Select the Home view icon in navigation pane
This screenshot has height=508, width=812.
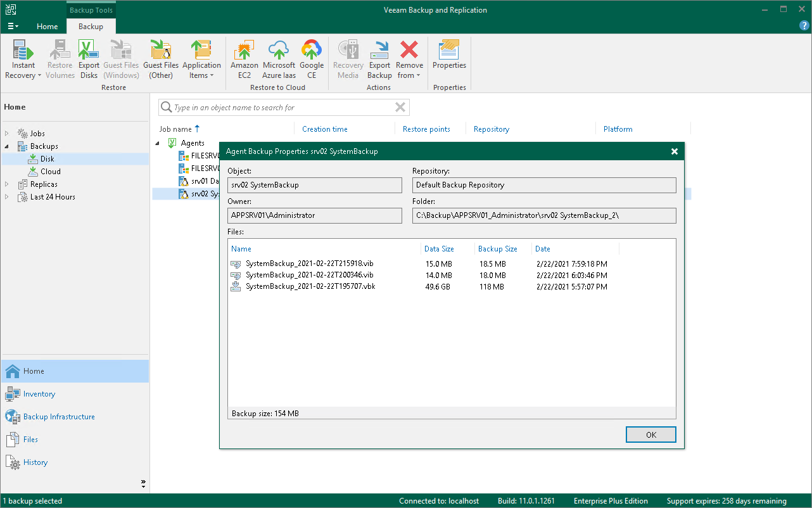pos(13,371)
